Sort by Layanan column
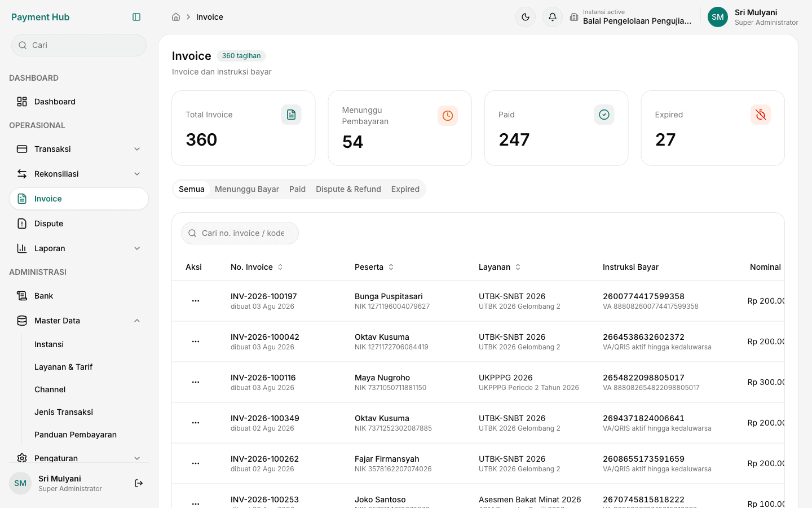Image resolution: width=812 pixels, height=508 pixels. [x=500, y=267]
